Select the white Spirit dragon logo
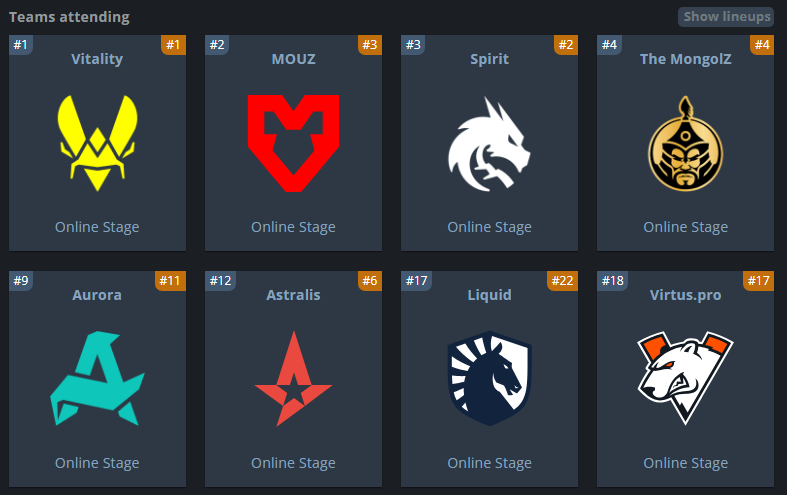Image resolution: width=787 pixels, height=495 pixels. coord(489,144)
